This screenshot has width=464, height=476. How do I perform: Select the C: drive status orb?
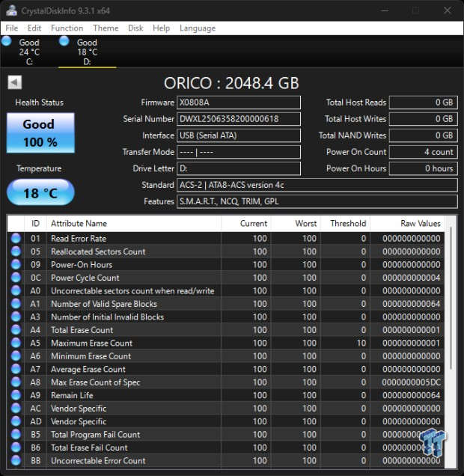point(7,41)
